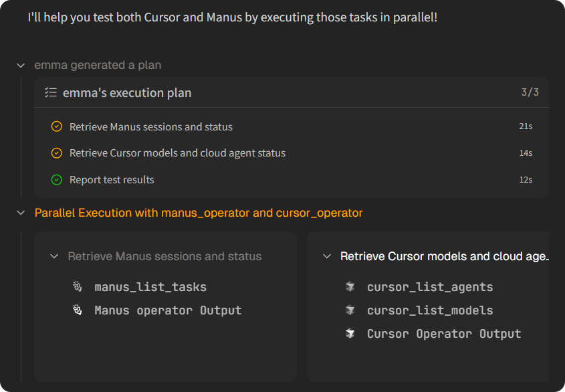The width and height of the screenshot is (565, 392).
Task: Open the cursor_list_models tool call
Action: pos(430,310)
